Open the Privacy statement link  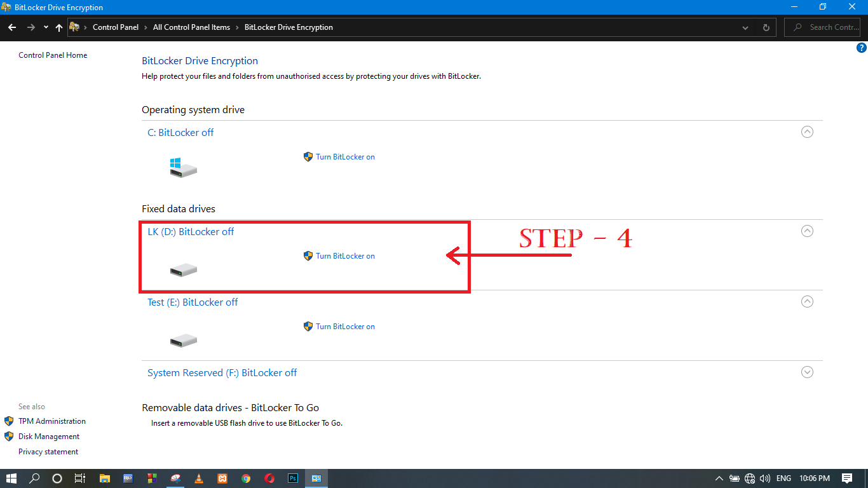click(48, 452)
